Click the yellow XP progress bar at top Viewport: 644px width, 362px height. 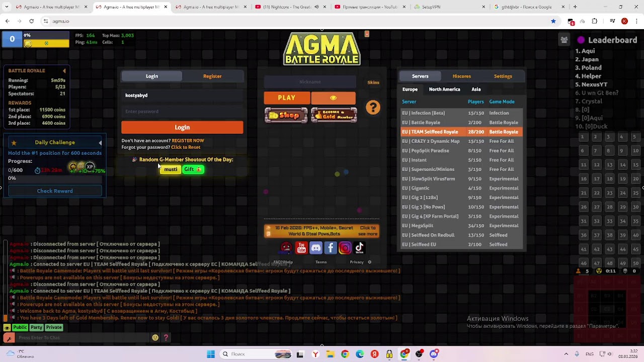click(x=46, y=43)
